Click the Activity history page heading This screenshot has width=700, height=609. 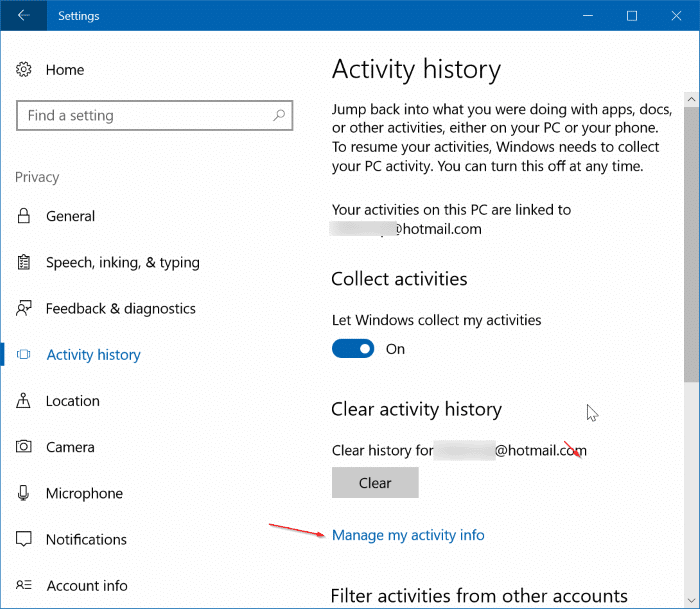416,70
